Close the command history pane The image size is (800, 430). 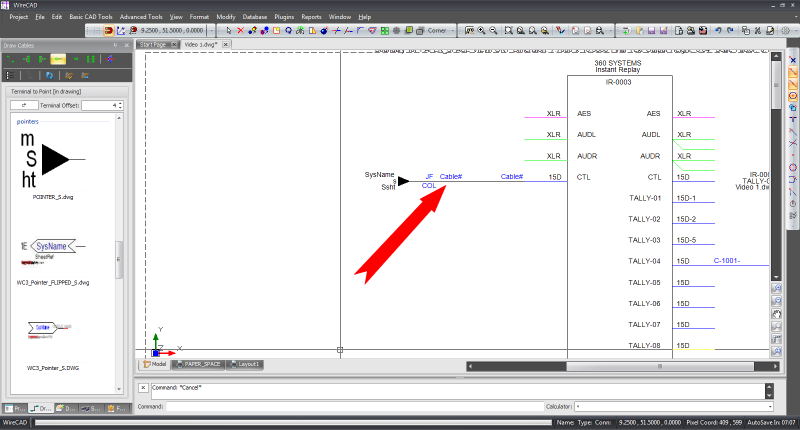pos(143,388)
